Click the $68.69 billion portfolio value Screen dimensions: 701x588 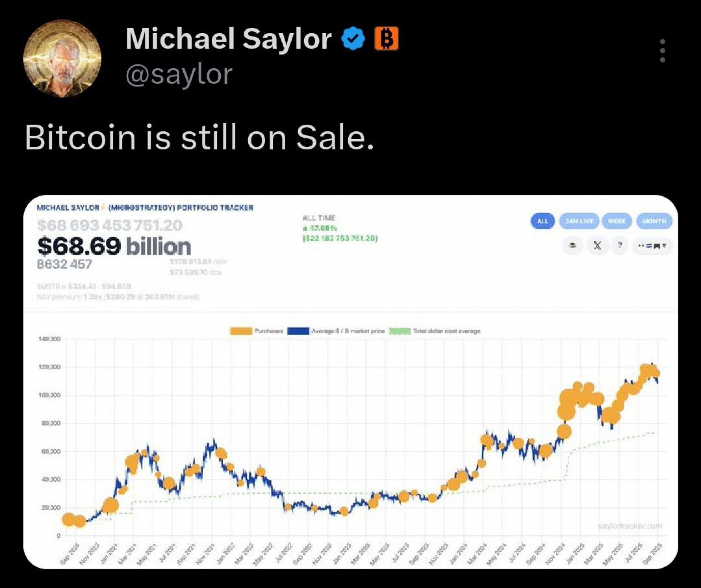click(114, 246)
